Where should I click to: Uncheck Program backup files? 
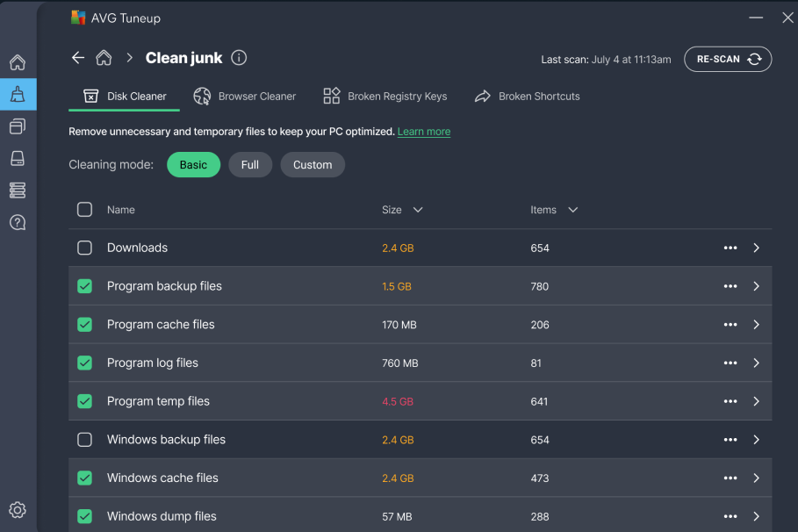84,286
